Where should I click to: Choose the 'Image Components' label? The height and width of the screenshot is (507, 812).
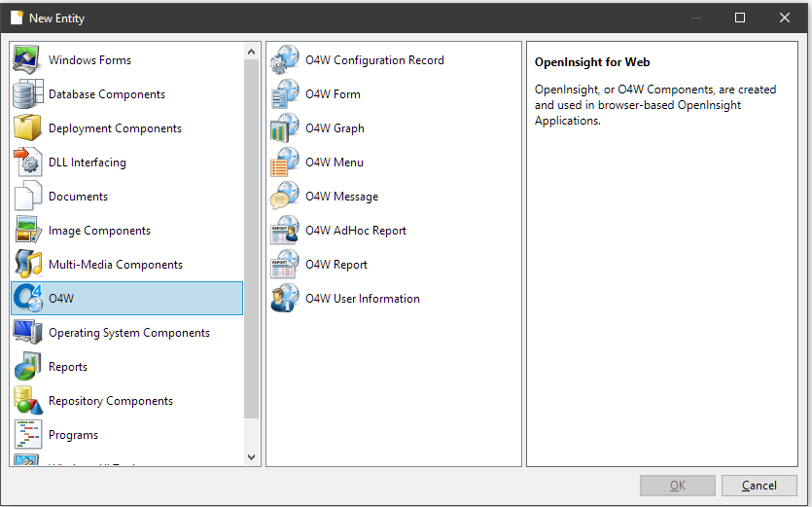pyautogui.click(x=99, y=231)
